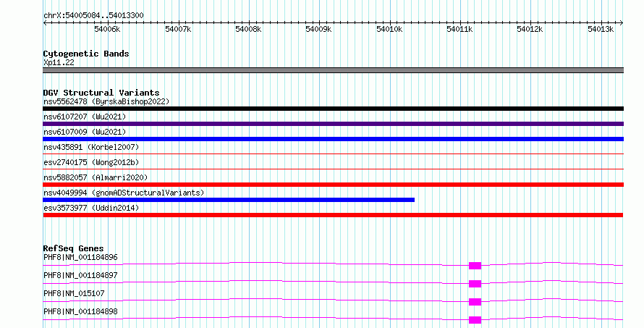The height and width of the screenshot is (328, 644).
Task: Open the nsv5562478 (ByrskaBishop2022) label
Action: (106, 101)
